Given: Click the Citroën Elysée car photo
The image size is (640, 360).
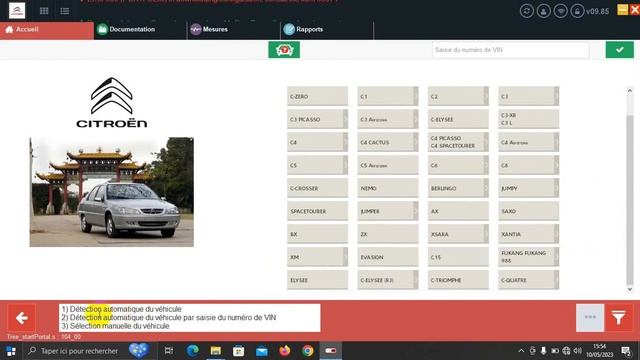Looking at the screenshot, I should [x=111, y=192].
